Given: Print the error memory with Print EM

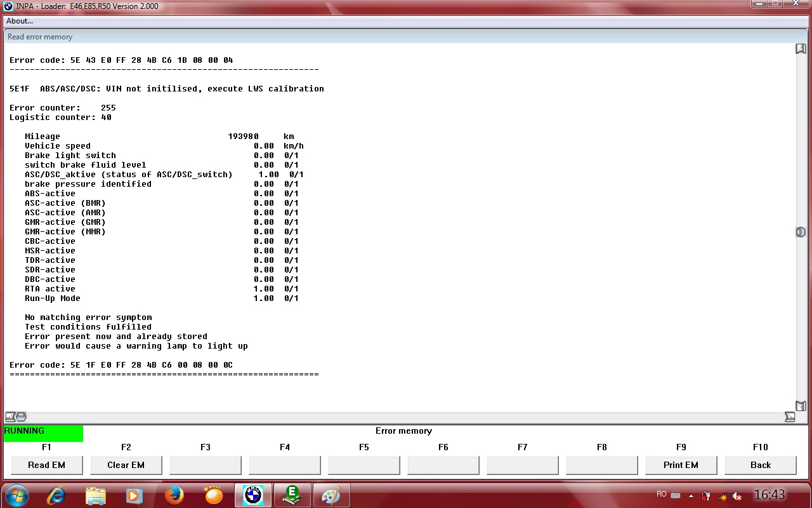Looking at the screenshot, I should point(681,465).
